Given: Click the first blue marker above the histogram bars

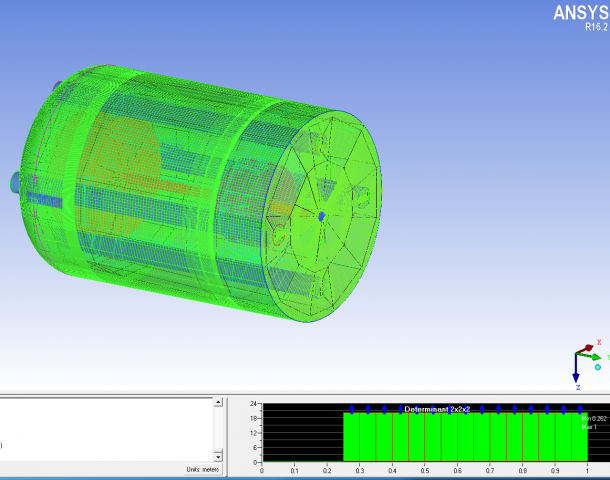Looking at the screenshot, I should pos(351,409).
